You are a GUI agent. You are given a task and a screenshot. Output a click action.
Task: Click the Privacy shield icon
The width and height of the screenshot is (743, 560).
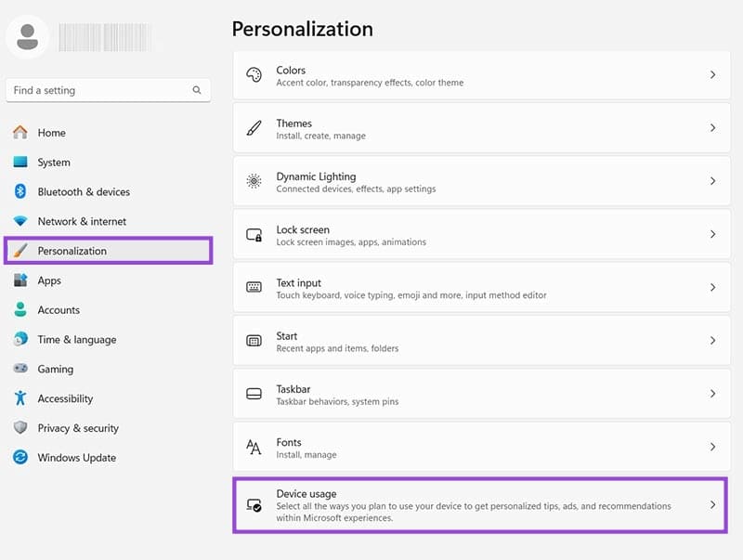[20, 427]
